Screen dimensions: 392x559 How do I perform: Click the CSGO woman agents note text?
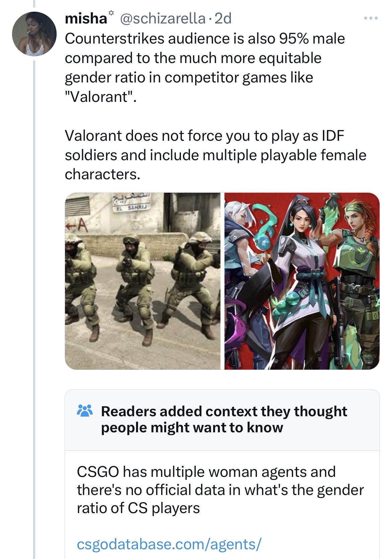[220, 490]
